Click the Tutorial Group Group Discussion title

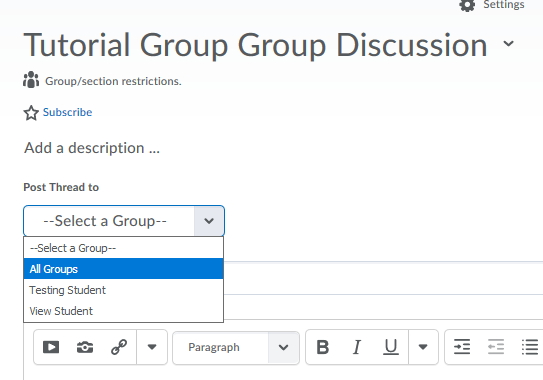256,45
